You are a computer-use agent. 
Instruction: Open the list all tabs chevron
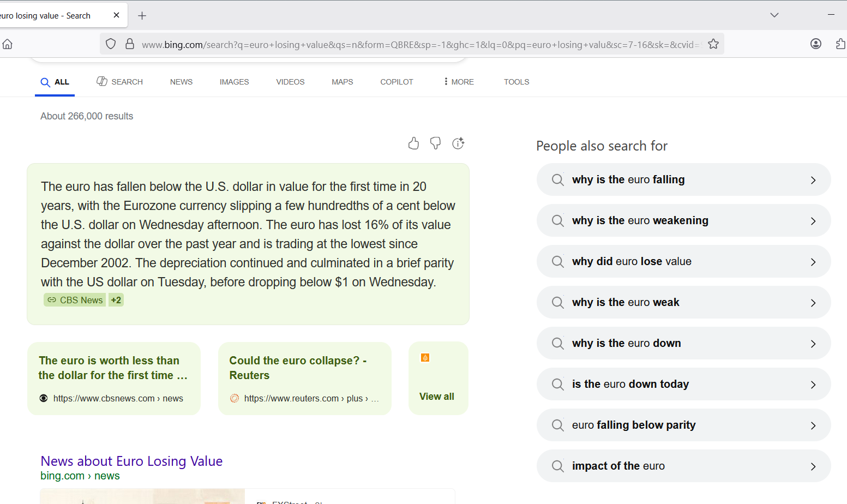tap(774, 15)
